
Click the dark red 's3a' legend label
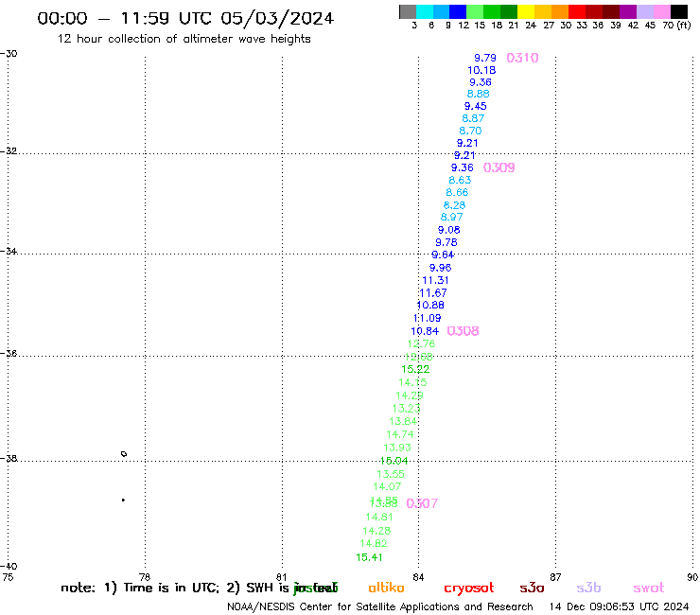click(533, 589)
